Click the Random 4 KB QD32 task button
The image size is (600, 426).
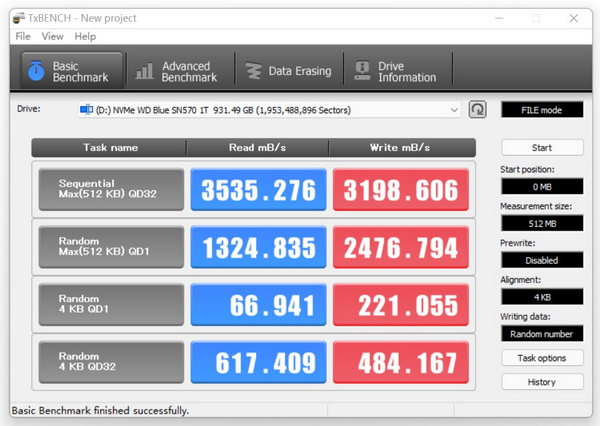[111, 362]
